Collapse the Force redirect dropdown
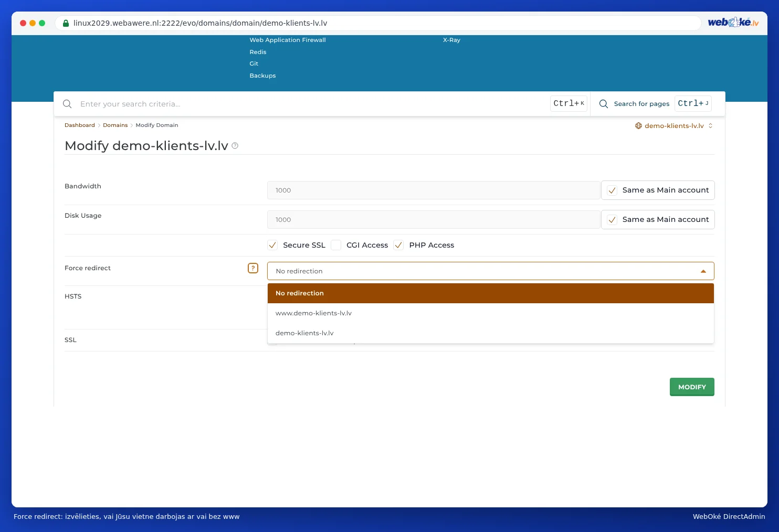Screen dimensions: 779x532 pos(703,271)
